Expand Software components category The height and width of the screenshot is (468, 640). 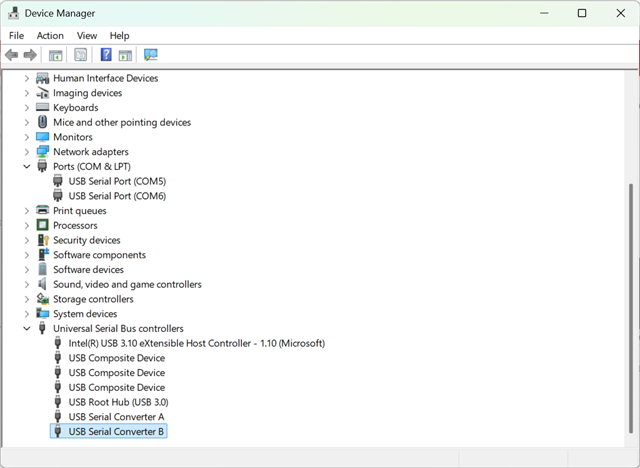tap(27, 255)
